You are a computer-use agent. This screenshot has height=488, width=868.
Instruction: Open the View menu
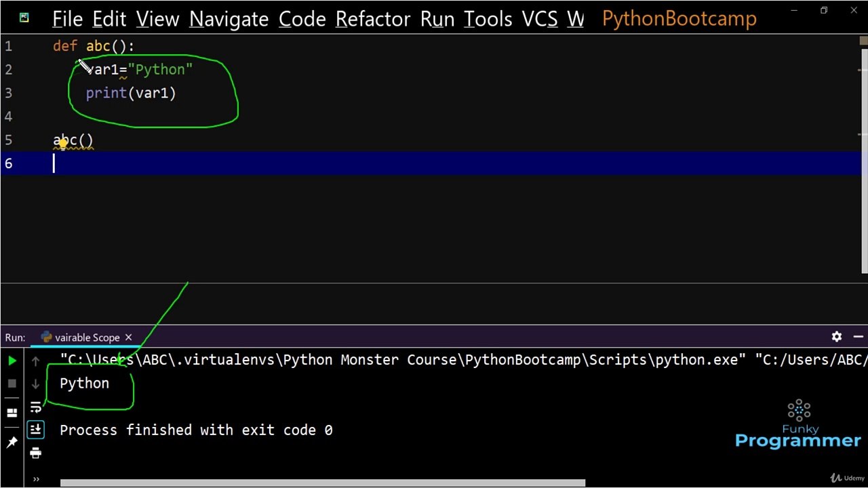click(158, 19)
